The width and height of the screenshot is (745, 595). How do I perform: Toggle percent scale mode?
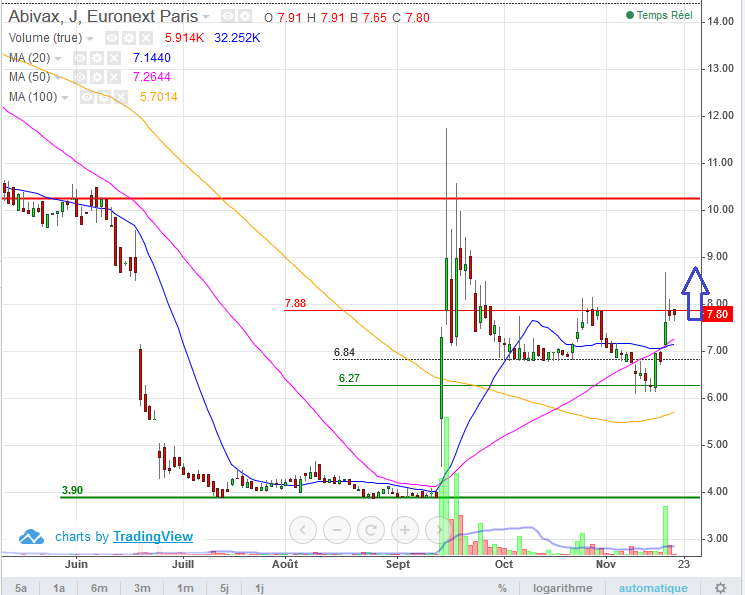click(502, 588)
